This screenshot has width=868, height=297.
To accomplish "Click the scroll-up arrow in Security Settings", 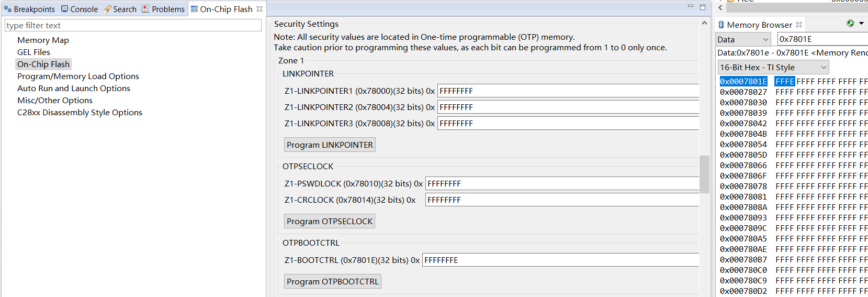I will pyautogui.click(x=704, y=24).
